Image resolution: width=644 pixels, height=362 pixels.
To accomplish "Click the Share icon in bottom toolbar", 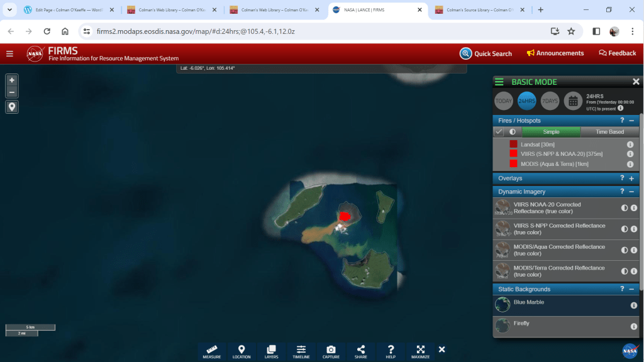I will 361,351.
